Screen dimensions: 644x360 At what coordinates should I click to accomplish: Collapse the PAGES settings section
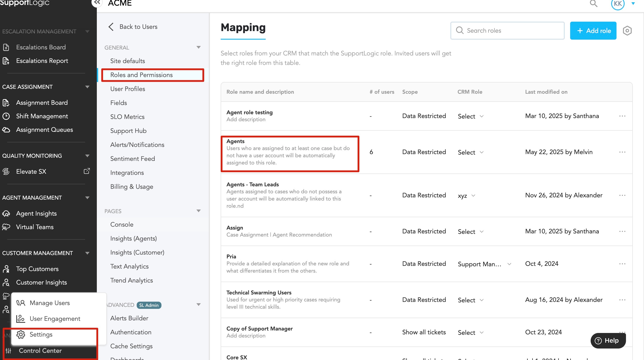point(199,211)
